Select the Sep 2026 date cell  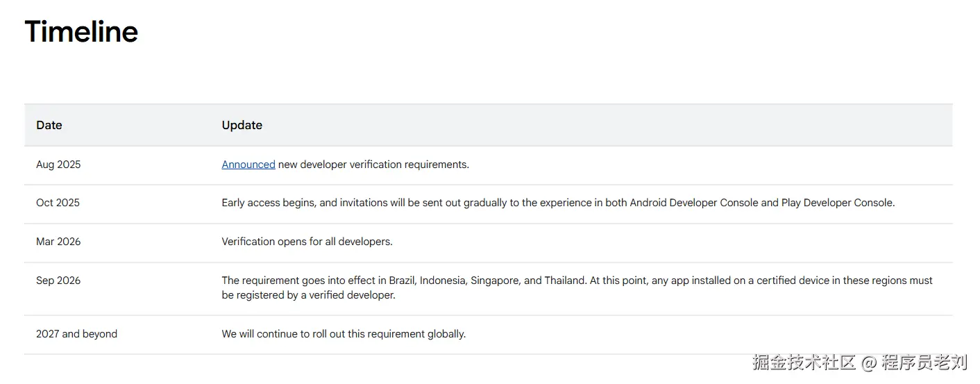[58, 281]
